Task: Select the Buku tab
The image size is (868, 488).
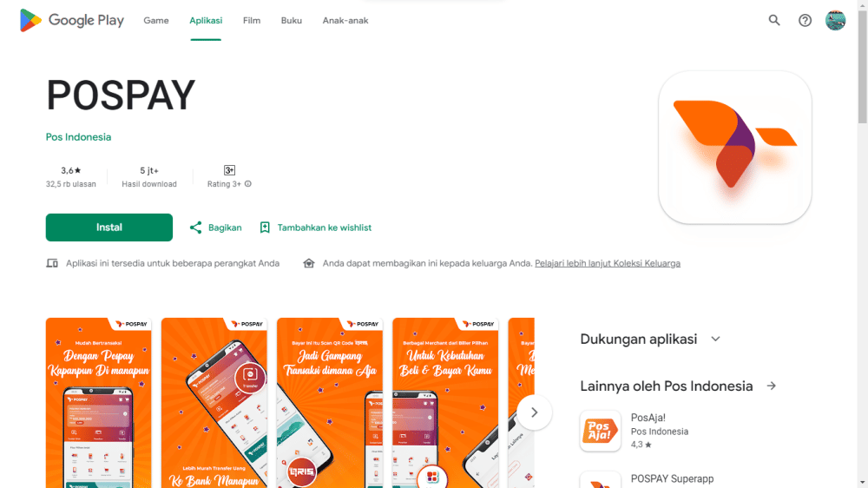Action: 291,21
